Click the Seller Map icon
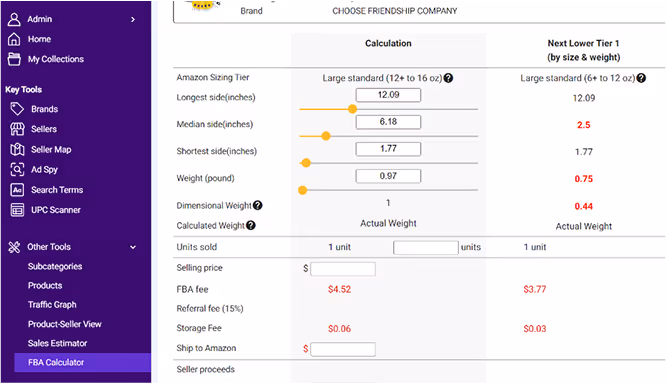This screenshot has height=383, width=666. [17, 149]
